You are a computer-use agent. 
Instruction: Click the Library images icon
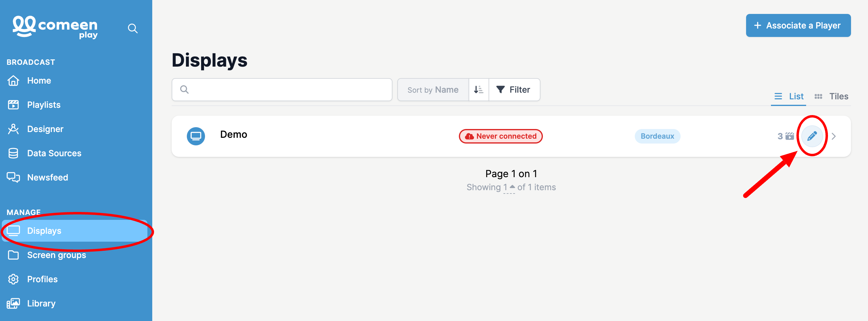[x=13, y=303]
